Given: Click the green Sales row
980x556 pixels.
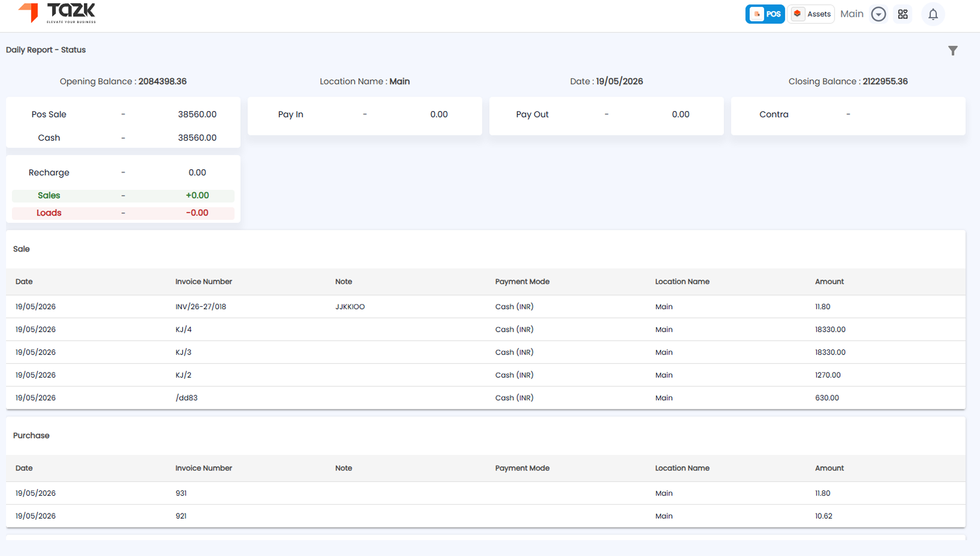Looking at the screenshot, I should pos(123,196).
